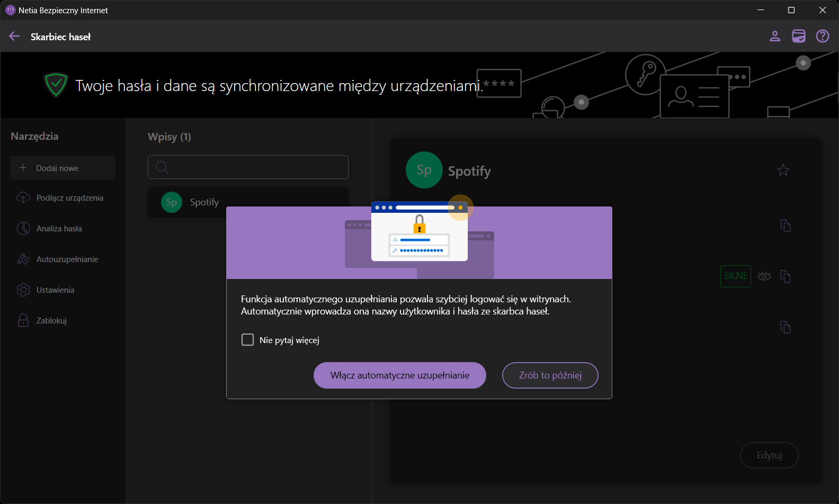Screen dimensions: 839x504
Task: Open the user account icon in header
Action: point(775,36)
